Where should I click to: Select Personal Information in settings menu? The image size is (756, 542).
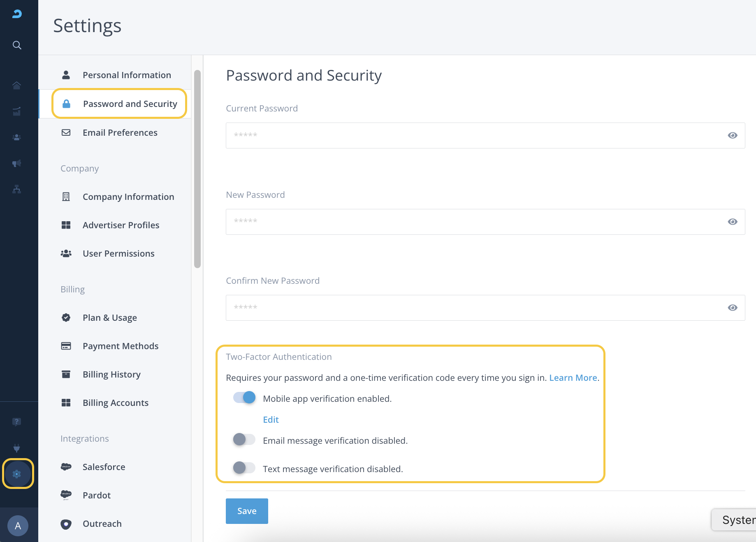(x=126, y=75)
